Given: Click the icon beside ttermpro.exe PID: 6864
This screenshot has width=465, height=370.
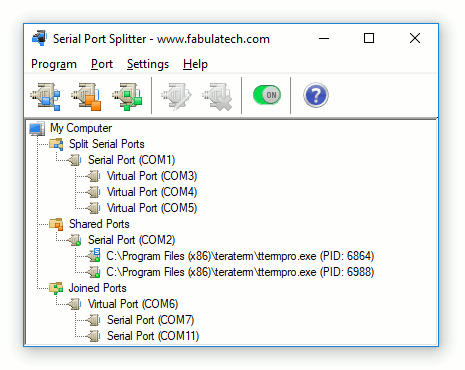Looking at the screenshot, I should pyautogui.click(x=93, y=255).
